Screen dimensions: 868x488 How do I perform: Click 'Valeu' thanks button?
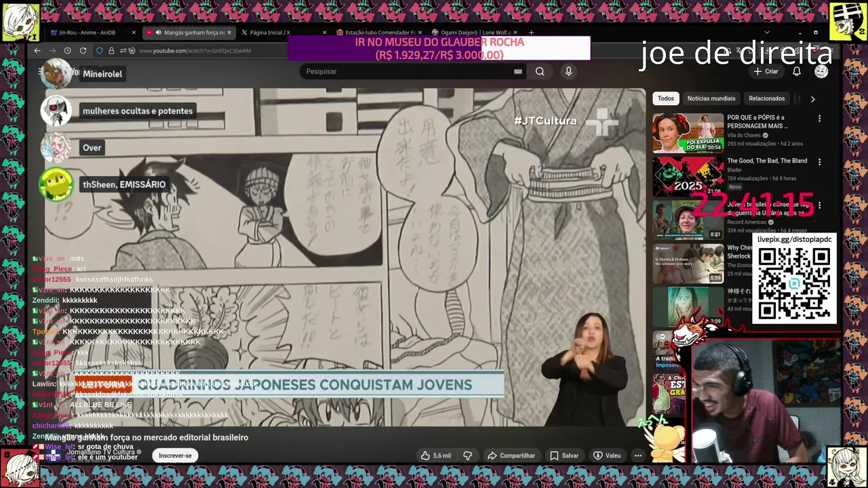[x=607, y=455]
